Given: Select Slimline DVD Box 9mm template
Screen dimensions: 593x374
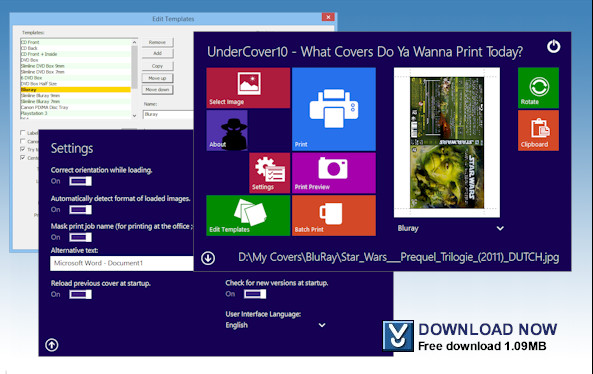Looking at the screenshot, I should point(76,66).
